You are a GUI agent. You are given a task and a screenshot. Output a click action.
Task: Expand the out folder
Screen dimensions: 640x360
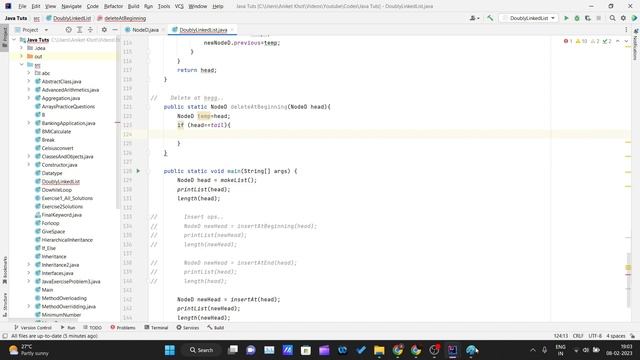click(22, 56)
